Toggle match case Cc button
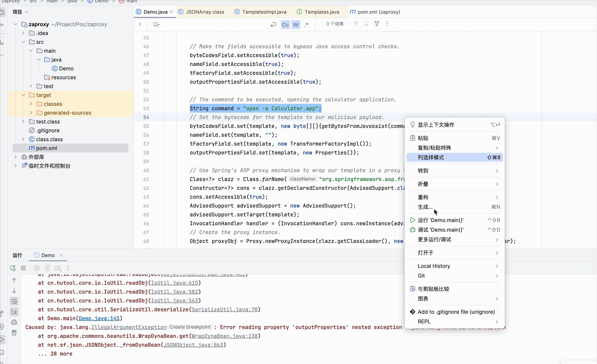Image resolution: width=597 pixels, height=364 pixels. click(285, 25)
